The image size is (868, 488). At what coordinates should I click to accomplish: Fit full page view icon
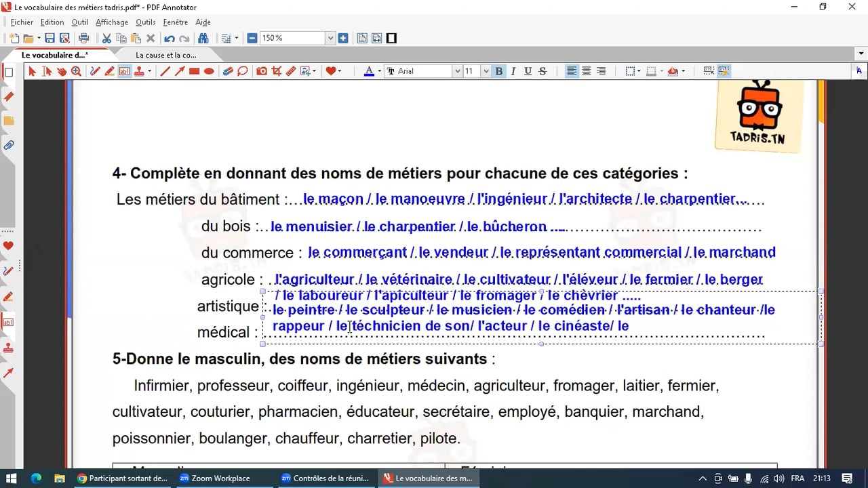click(362, 39)
